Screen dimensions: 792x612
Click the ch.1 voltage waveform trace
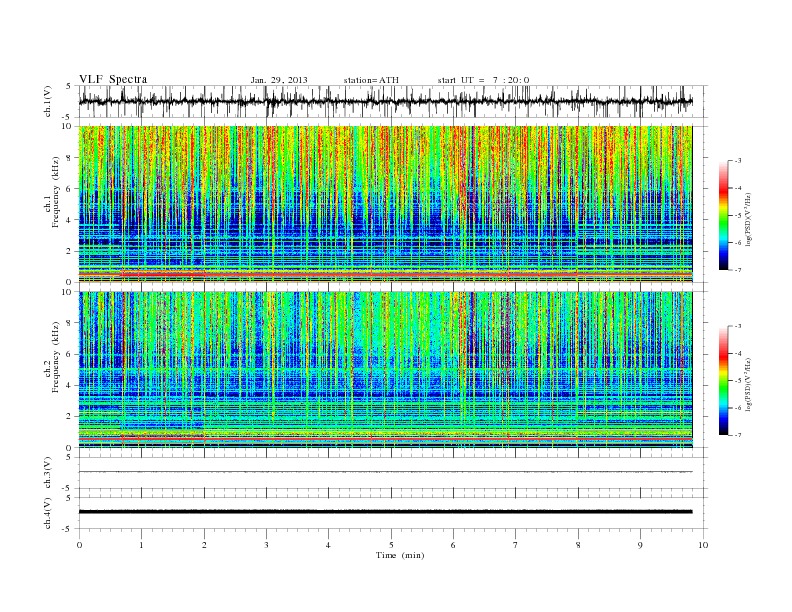[x=385, y=101]
